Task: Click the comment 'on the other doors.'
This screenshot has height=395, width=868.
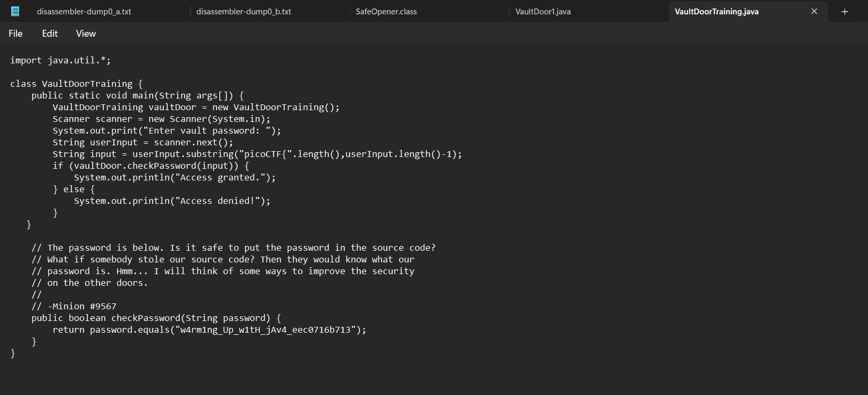Action: pos(89,283)
